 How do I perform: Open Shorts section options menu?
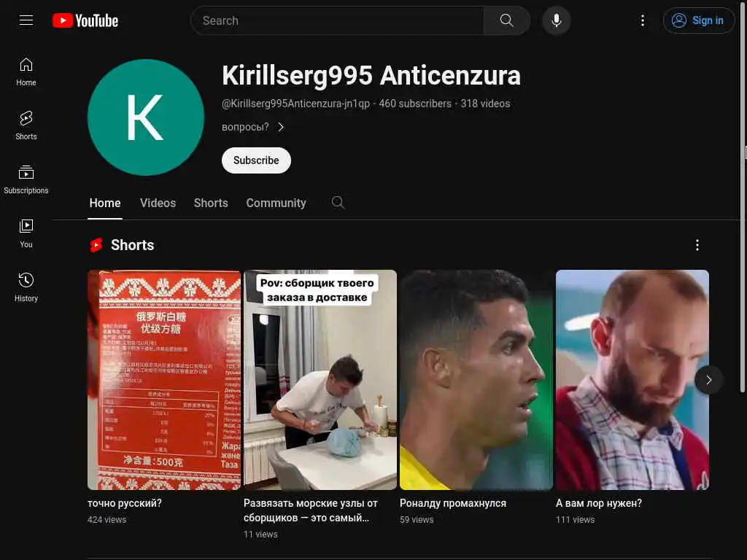[x=697, y=245]
